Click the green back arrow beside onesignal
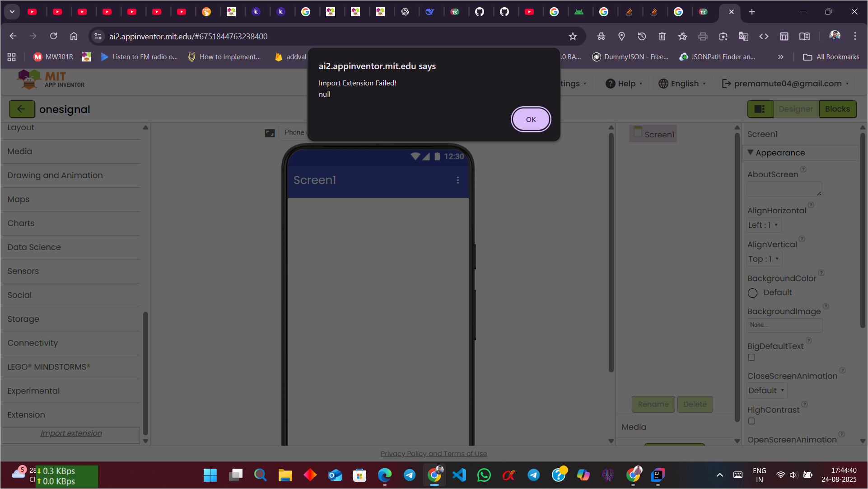The width and height of the screenshot is (868, 489). tap(21, 109)
